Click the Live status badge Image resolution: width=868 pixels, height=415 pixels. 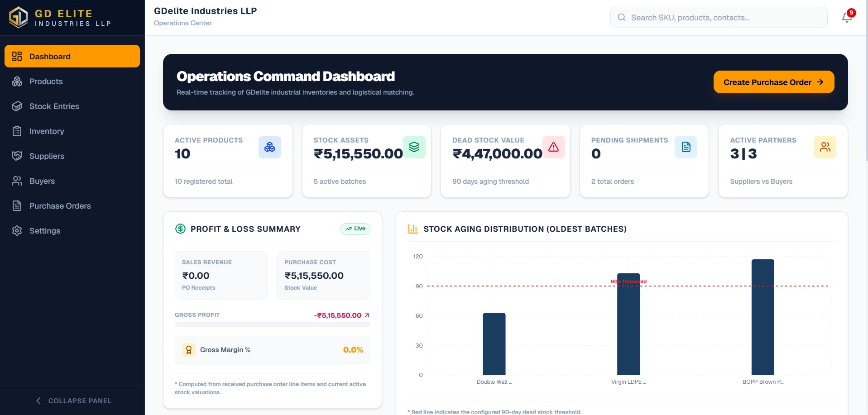(355, 229)
